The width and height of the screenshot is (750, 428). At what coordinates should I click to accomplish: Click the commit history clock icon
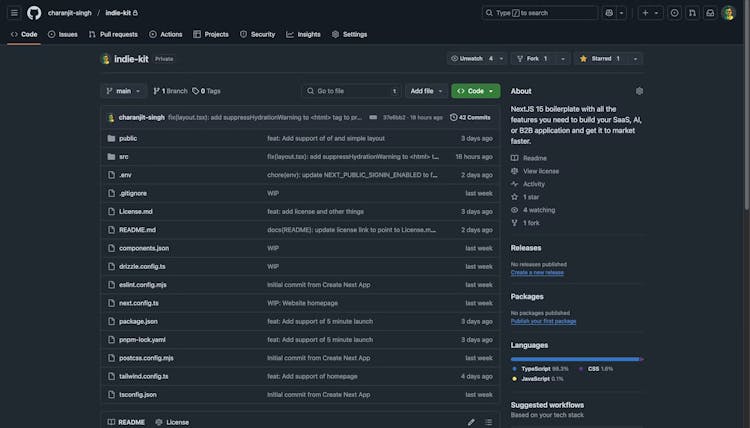[x=453, y=117]
